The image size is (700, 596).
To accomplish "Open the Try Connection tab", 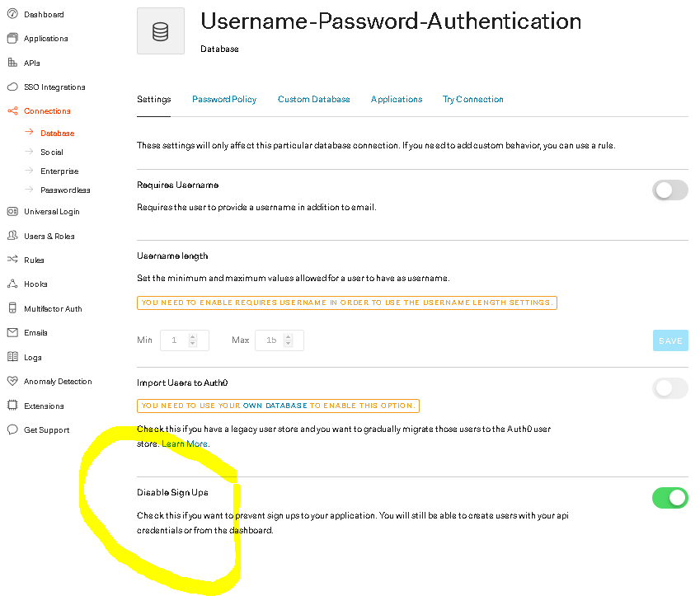I will click(x=472, y=99).
